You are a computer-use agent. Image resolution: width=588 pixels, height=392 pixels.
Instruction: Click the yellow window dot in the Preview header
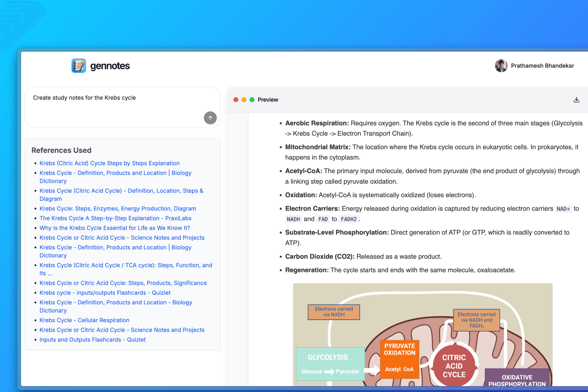pos(244,100)
